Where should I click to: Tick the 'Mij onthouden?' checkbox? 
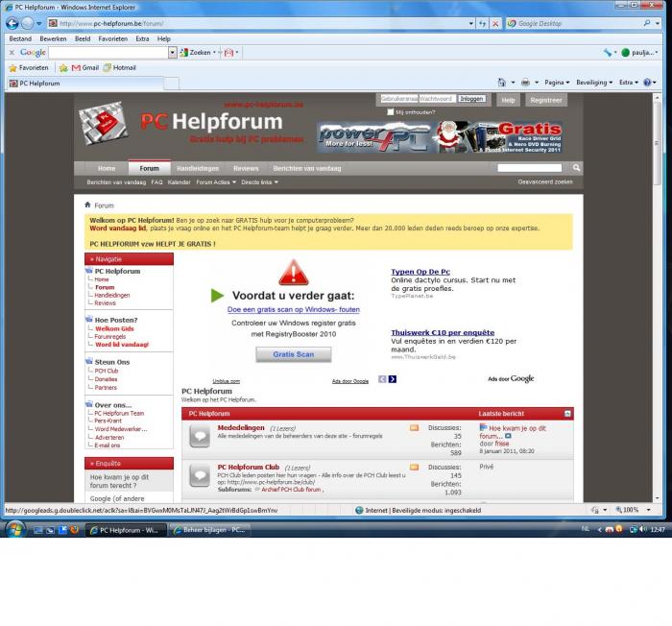pyautogui.click(x=390, y=112)
